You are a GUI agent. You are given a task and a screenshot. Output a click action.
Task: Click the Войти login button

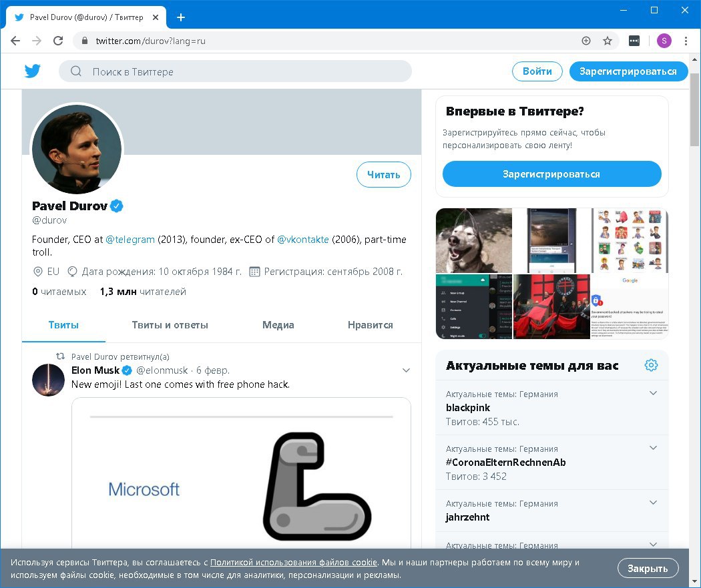(x=537, y=71)
